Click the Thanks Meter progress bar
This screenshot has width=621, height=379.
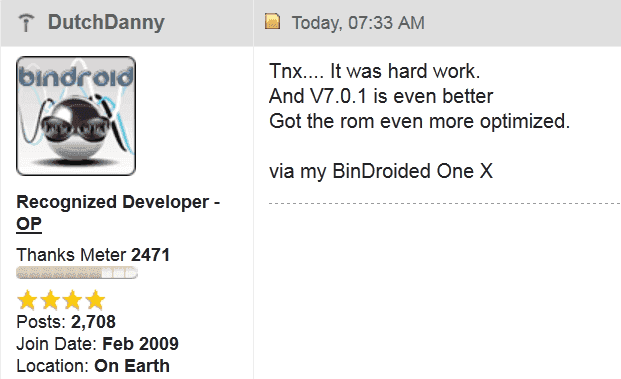[x=77, y=273]
